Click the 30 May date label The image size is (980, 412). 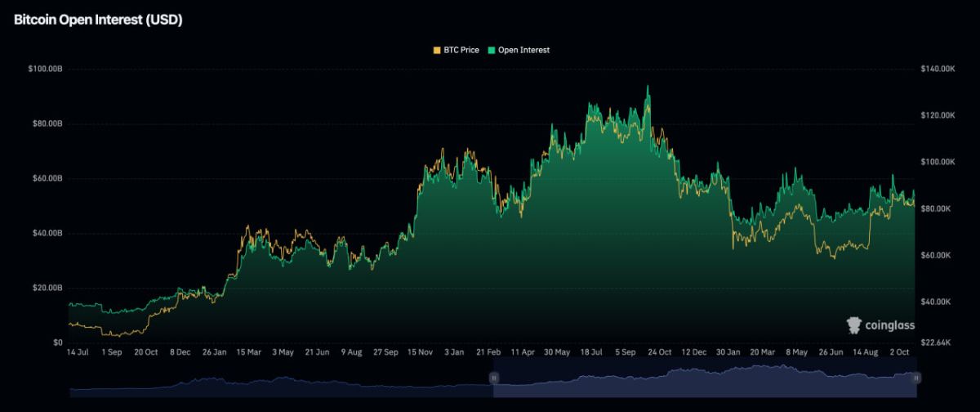[x=556, y=352]
